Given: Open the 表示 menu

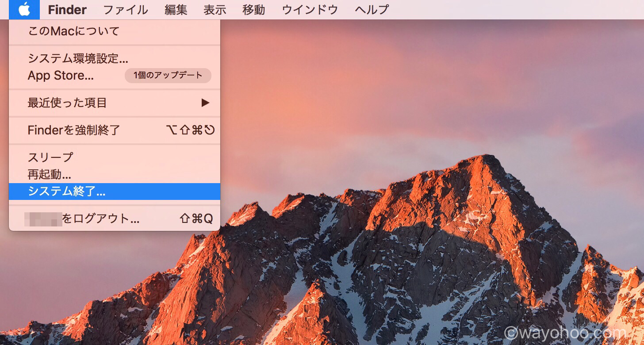Looking at the screenshot, I should (215, 9).
